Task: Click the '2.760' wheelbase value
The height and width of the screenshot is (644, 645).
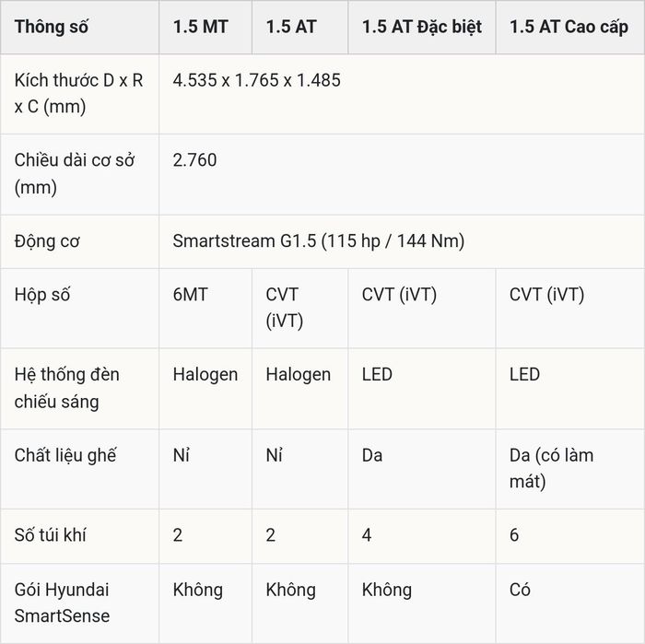Action: tap(194, 160)
